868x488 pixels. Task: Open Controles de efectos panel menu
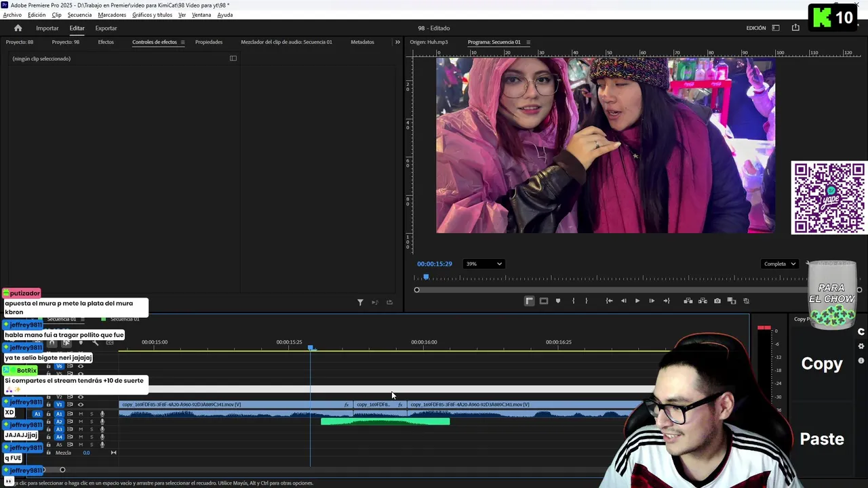[x=182, y=42]
